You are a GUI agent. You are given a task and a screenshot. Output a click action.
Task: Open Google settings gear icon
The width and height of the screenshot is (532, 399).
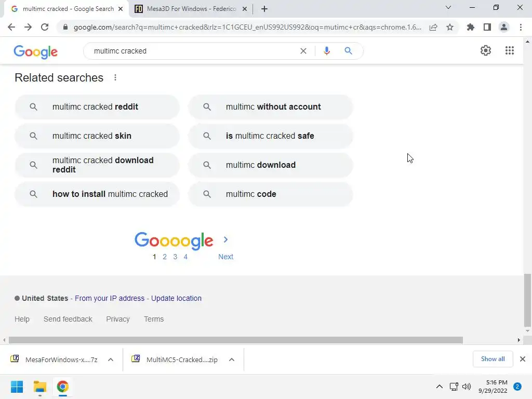point(485,50)
